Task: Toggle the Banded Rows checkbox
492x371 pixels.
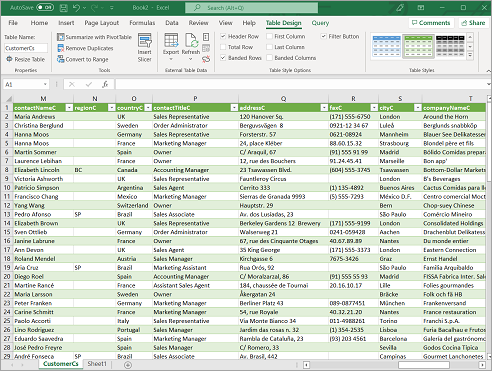Action: (x=223, y=58)
